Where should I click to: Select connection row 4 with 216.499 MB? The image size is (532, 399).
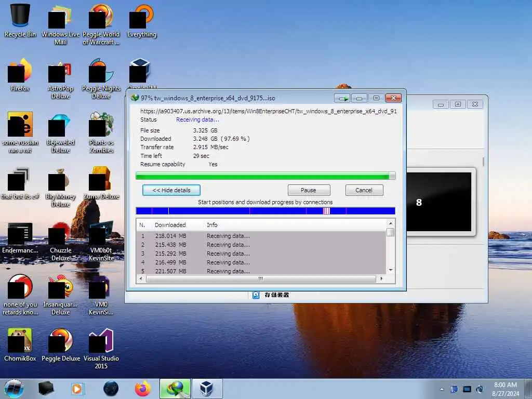point(261,262)
